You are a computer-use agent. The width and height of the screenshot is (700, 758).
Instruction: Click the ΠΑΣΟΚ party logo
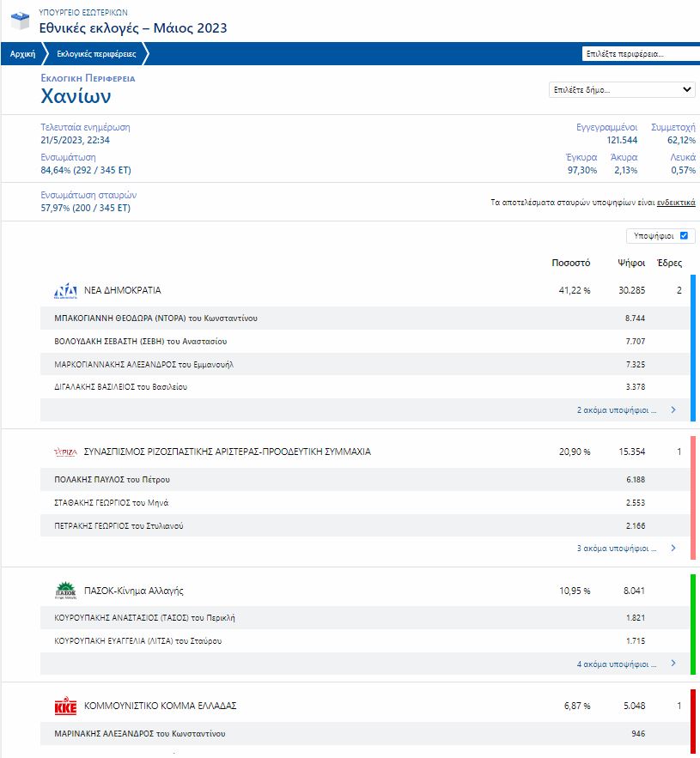click(x=65, y=591)
